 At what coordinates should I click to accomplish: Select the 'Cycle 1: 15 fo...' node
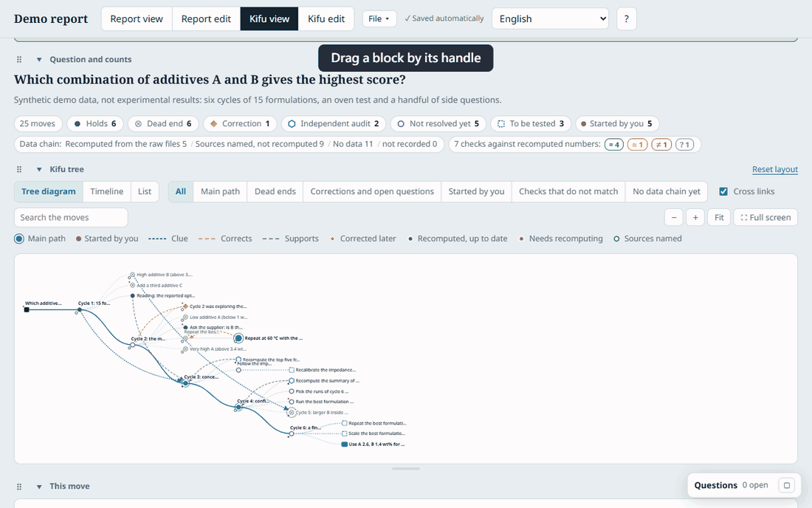point(79,309)
